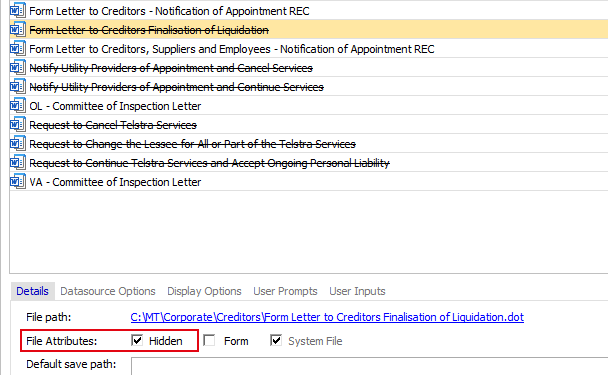Switch to the Details tab
The width and height of the screenshot is (608, 375).
[32, 291]
